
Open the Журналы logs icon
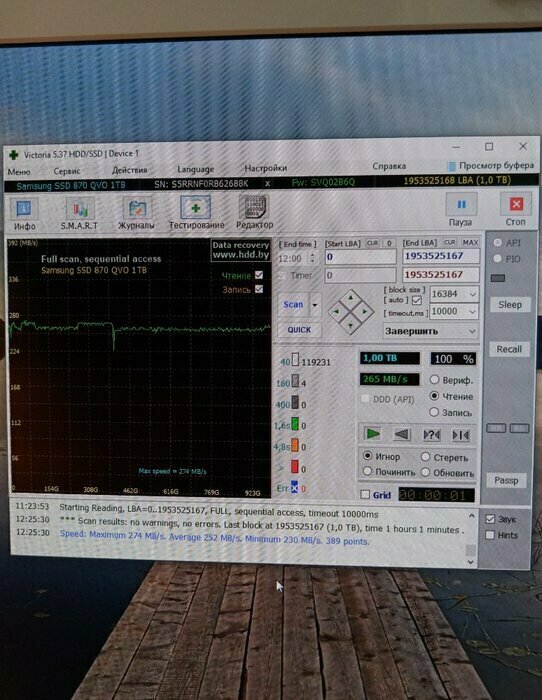(x=137, y=213)
